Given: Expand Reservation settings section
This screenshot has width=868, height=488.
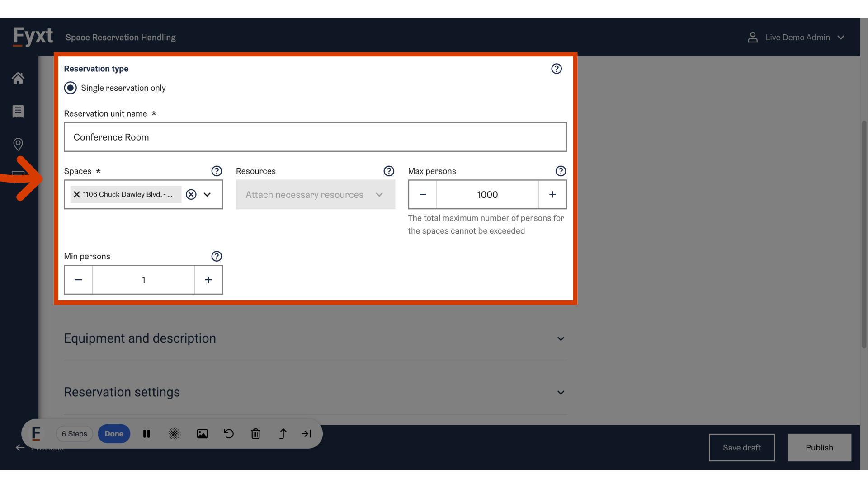Looking at the screenshot, I should (561, 393).
